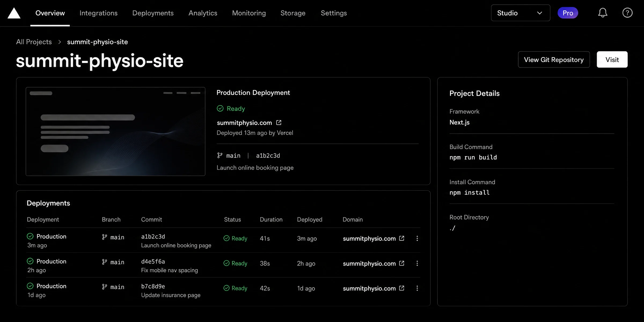Open more options menu for b7c8d9e deployment
The image size is (644, 322).
click(x=417, y=288)
